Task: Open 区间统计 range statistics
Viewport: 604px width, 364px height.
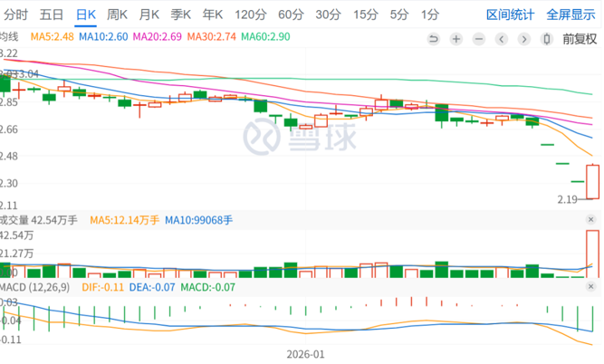Action: [x=510, y=14]
